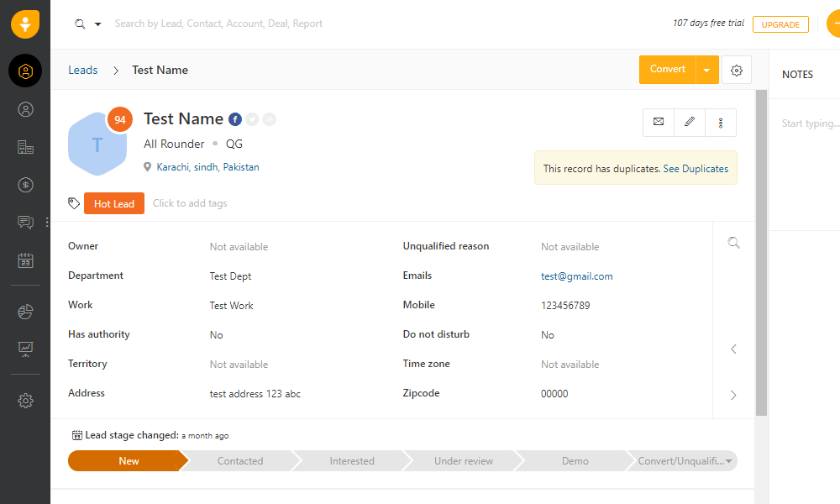The width and height of the screenshot is (840, 504).
Task: Select the Interested lead stage
Action: pos(352,461)
